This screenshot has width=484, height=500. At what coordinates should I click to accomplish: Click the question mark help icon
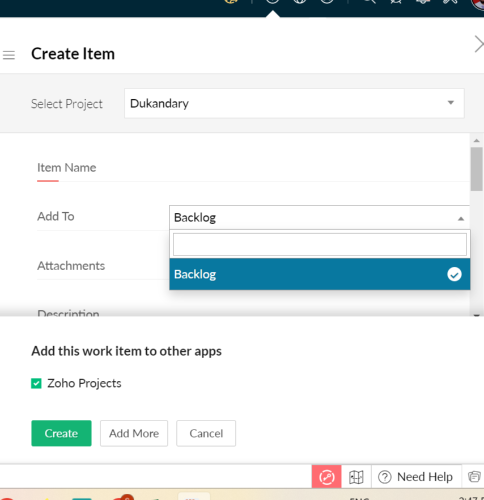point(385,477)
